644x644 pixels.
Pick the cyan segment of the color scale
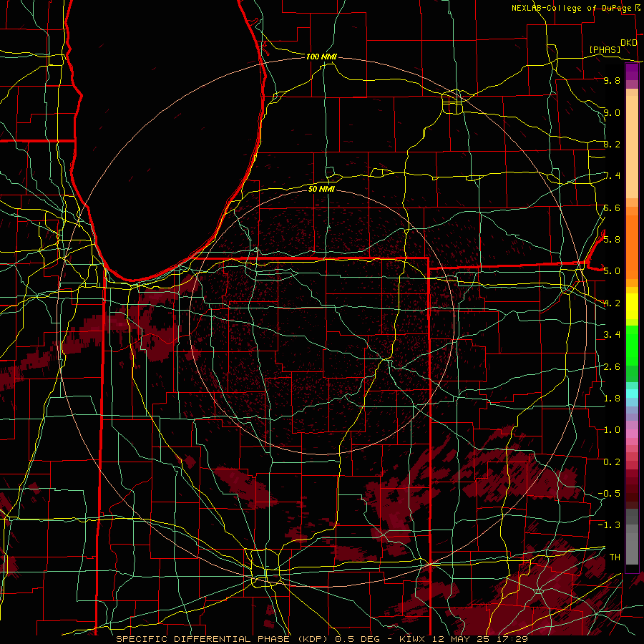tap(632, 394)
